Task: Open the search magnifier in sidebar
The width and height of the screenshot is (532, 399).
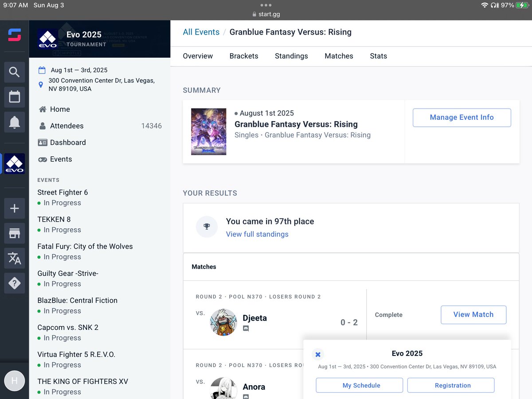Action: click(15, 72)
